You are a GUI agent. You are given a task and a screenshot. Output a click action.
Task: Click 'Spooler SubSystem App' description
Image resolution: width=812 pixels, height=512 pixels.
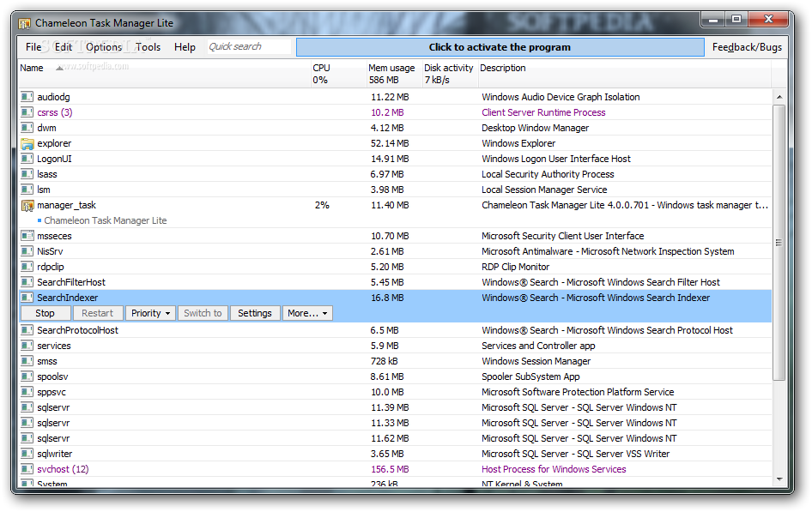tap(530, 376)
